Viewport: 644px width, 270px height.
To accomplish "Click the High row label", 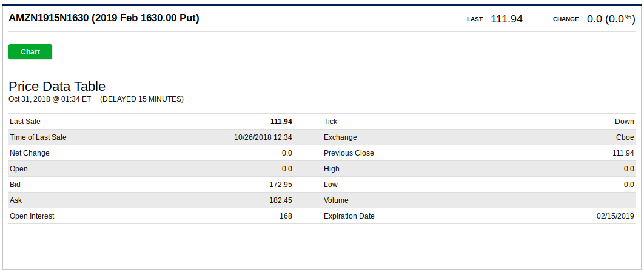I will 332,169.
